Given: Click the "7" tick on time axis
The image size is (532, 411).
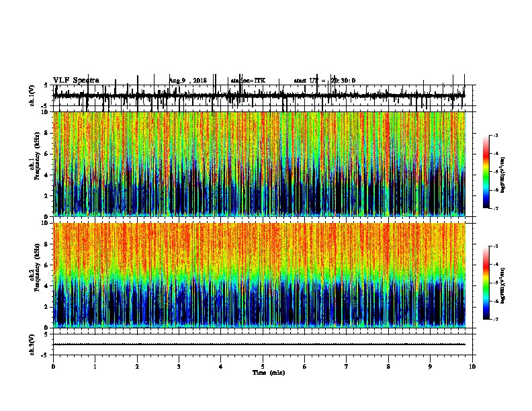Looking at the screenshot, I should point(347,367).
